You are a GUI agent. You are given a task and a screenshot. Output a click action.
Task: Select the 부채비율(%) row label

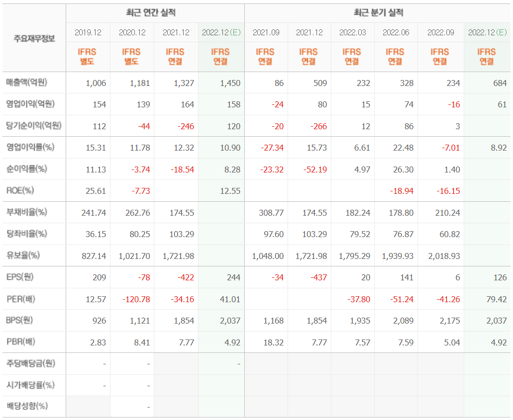(x=26, y=212)
